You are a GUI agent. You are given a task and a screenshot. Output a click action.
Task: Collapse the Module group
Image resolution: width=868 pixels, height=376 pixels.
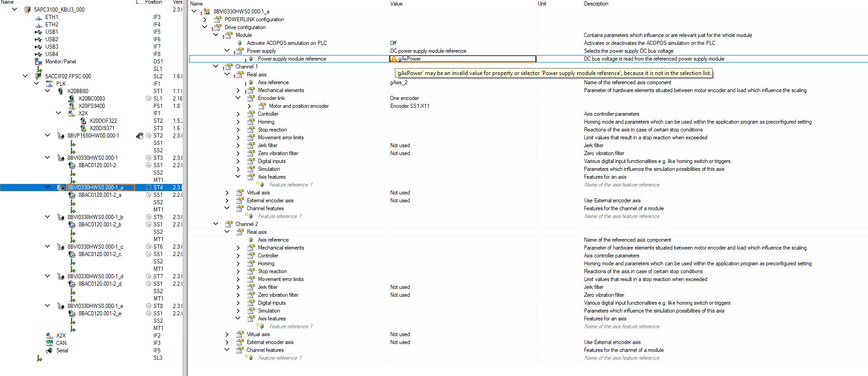[x=216, y=35]
